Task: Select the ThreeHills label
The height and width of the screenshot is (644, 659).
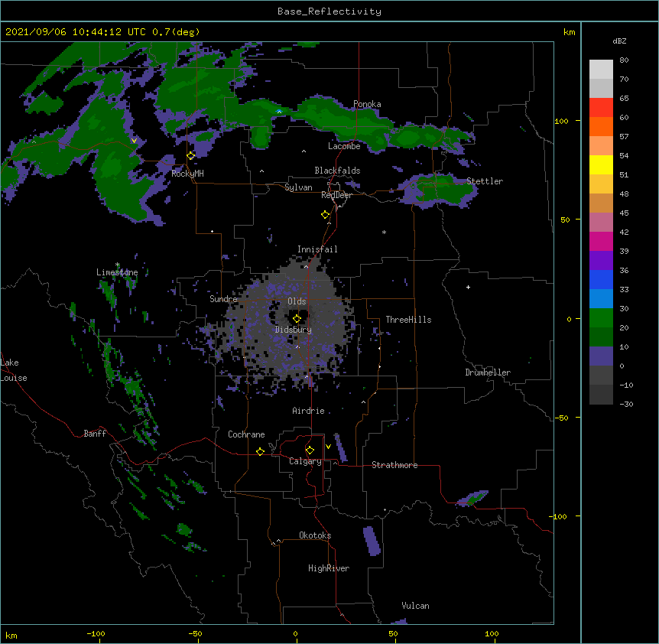Action: 408,320
